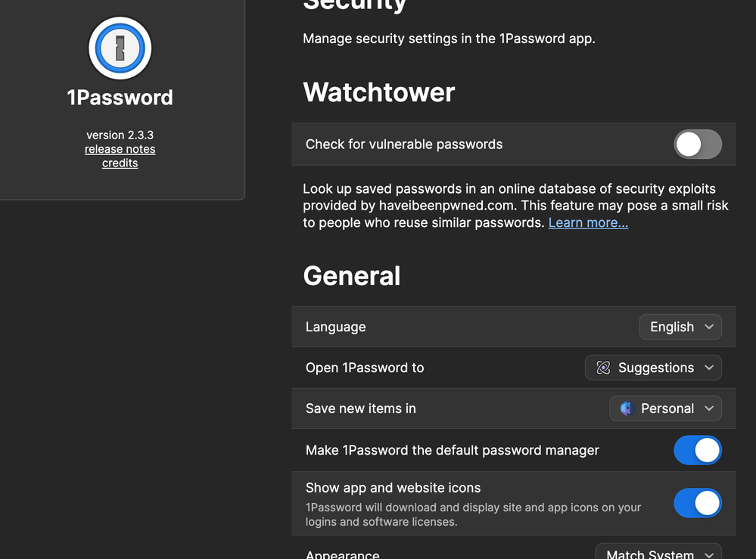Click the 1Password keyhole logo
Viewport: 756px width, 559px height.
(120, 48)
